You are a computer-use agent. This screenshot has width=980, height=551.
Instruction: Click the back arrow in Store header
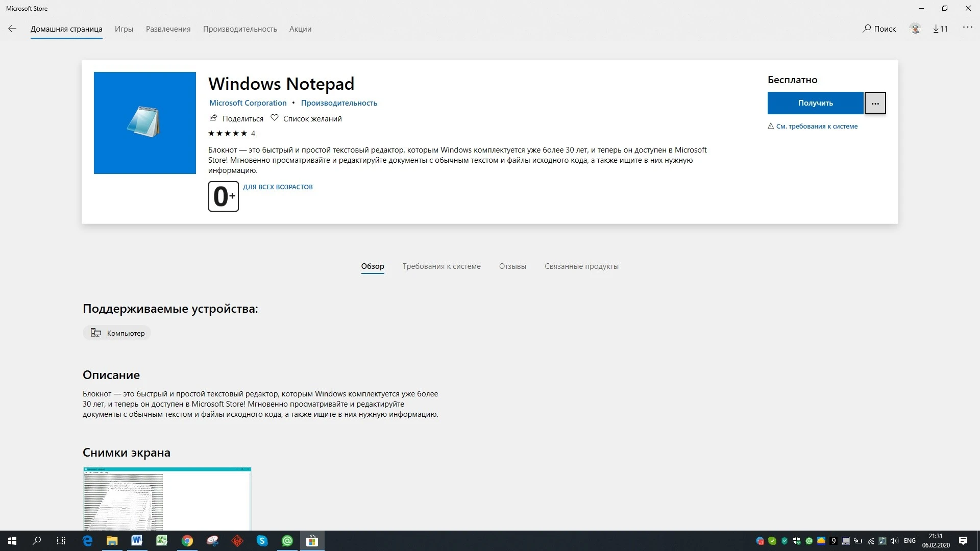pyautogui.click(x=12, y=29)
